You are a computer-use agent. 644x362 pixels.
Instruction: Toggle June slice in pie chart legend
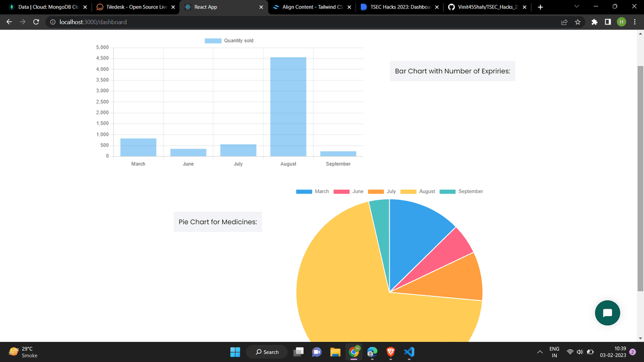pyautogui.click(x=348, y=191)
